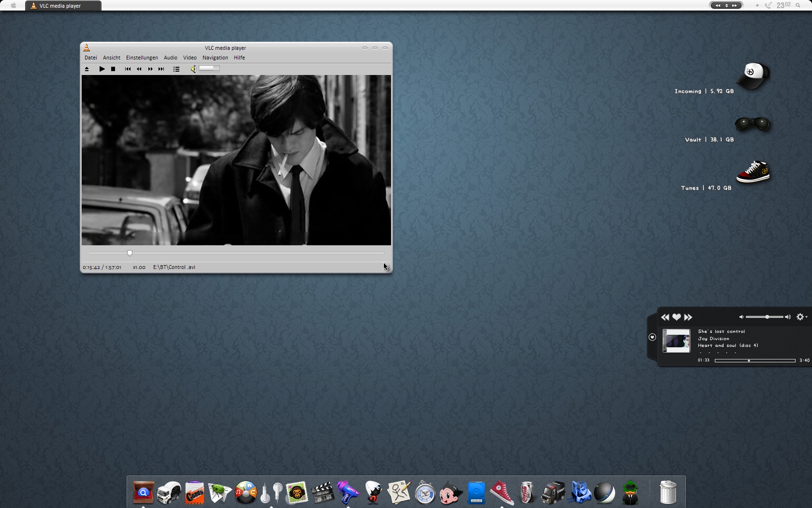
Task: Click the song progress bar in music widget
Action: pos(755,360)
